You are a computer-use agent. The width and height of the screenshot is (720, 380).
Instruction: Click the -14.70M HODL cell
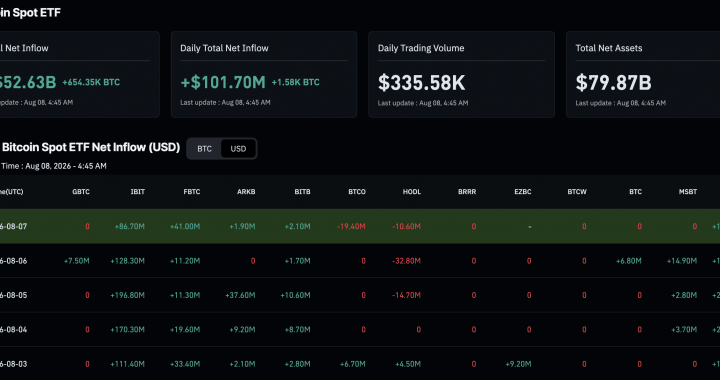click(406, 295)
